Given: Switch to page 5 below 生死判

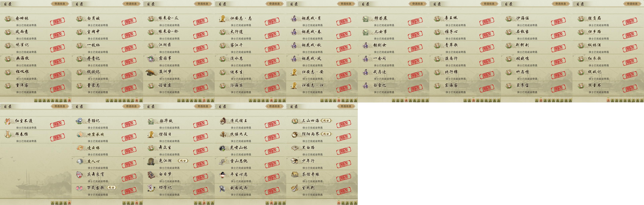Looking at the screenshot, I should 355,203.
